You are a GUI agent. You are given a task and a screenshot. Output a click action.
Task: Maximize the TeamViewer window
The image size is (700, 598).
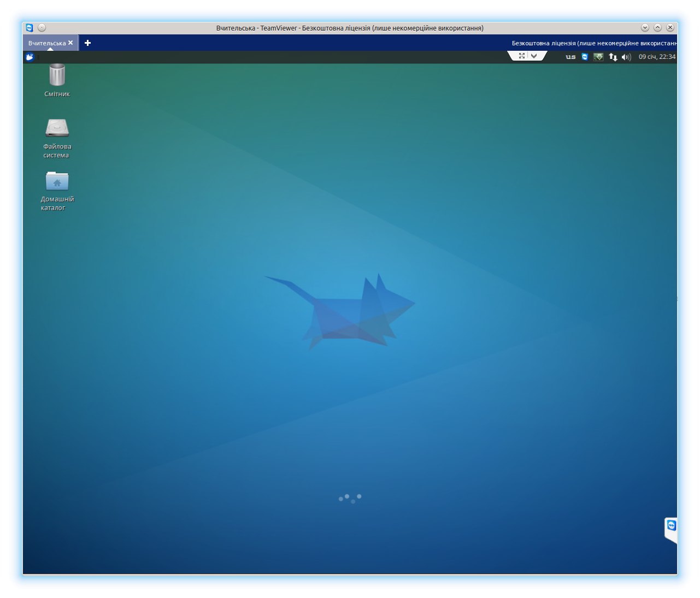coord(657,28)
